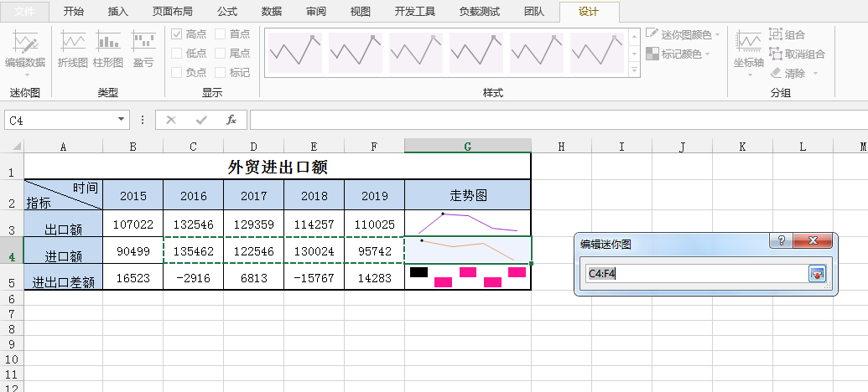Click the collapse-dialog icon beside C4:F4 range

coord(817,273)
